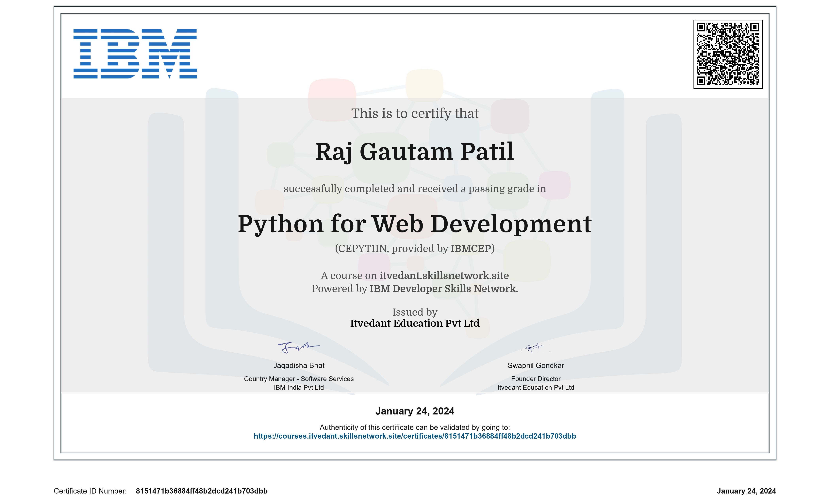
Task: Click the Certificate ID Number value
Action: [x=201, y=491]
